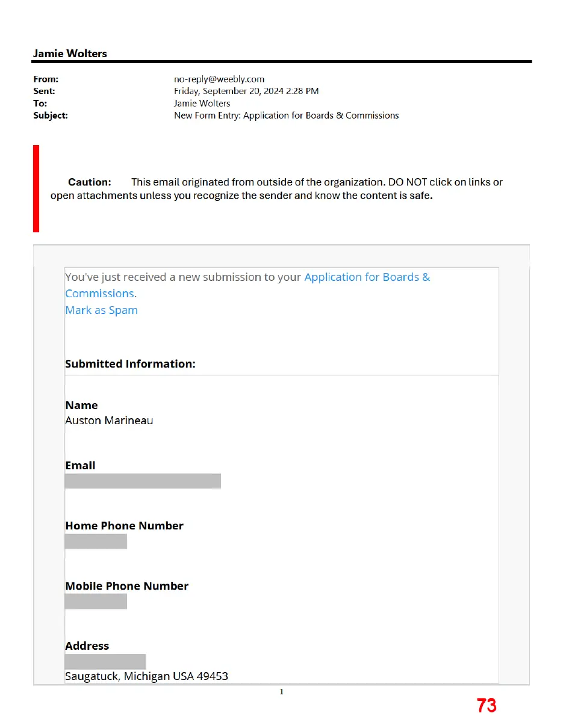Viewport: 563px width, 728px height.
Task: Click the redacted mobile phone box
Action: tap(96, 601)
